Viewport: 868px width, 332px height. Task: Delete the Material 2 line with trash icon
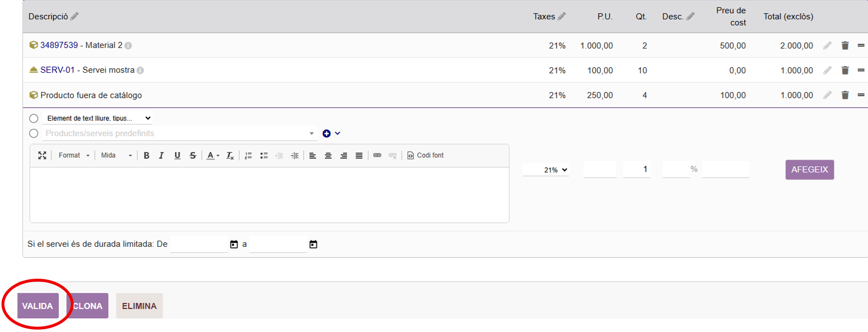coord(845,46)
